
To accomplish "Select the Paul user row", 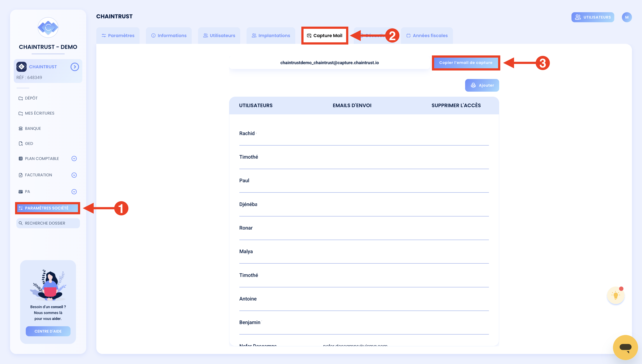I will click(x=364, y=181).
